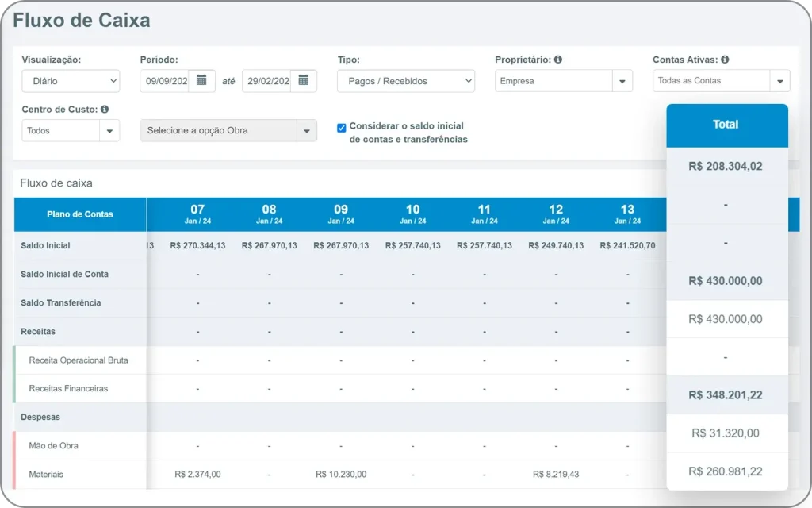Select the 12 Jan / 24 column header
Viewport: 812px width, 508px height.
[x=556, y=214]
